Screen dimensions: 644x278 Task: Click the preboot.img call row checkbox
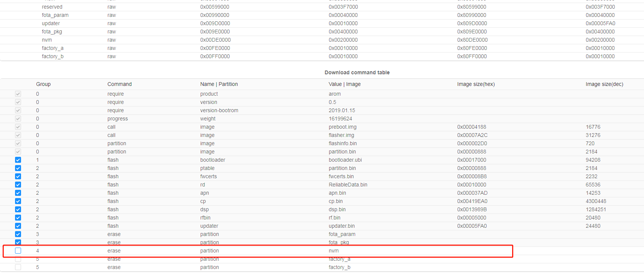click(x=18, y=127)
